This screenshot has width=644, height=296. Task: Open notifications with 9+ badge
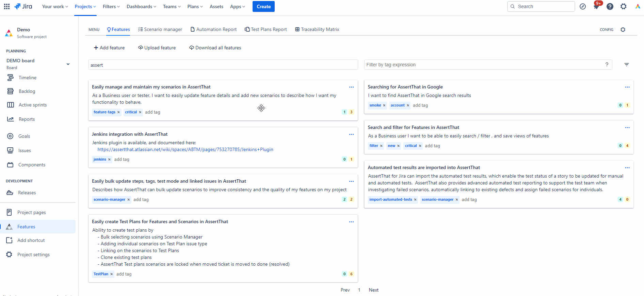[596, 6]
